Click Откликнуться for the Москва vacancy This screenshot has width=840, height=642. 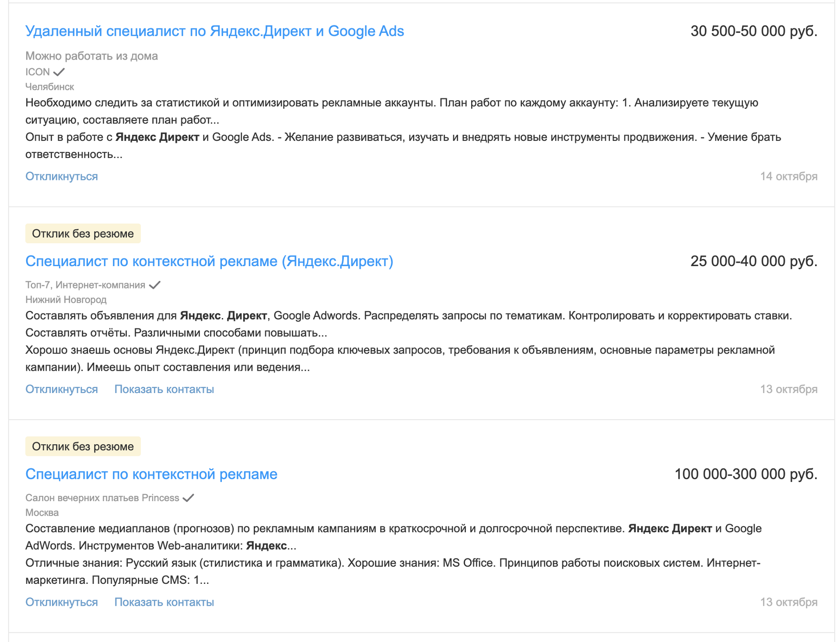coord(62,602)
